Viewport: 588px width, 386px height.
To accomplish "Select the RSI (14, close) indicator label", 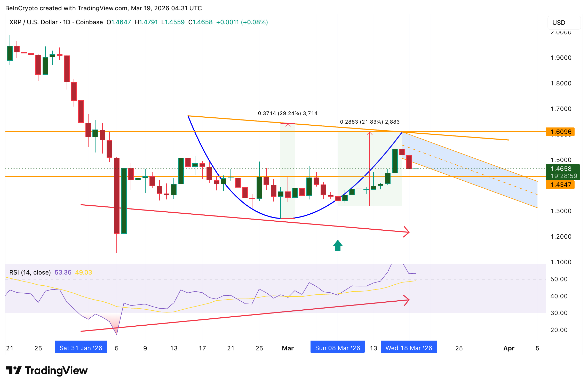I will [30, 272].
